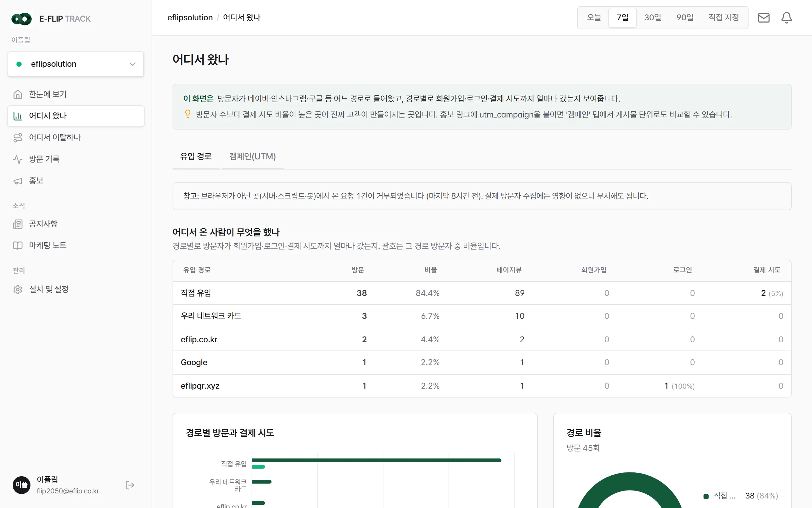This screenshot has width=812, height=508.
Task: Open the mail inbox icon
Action: pos(763,18)
